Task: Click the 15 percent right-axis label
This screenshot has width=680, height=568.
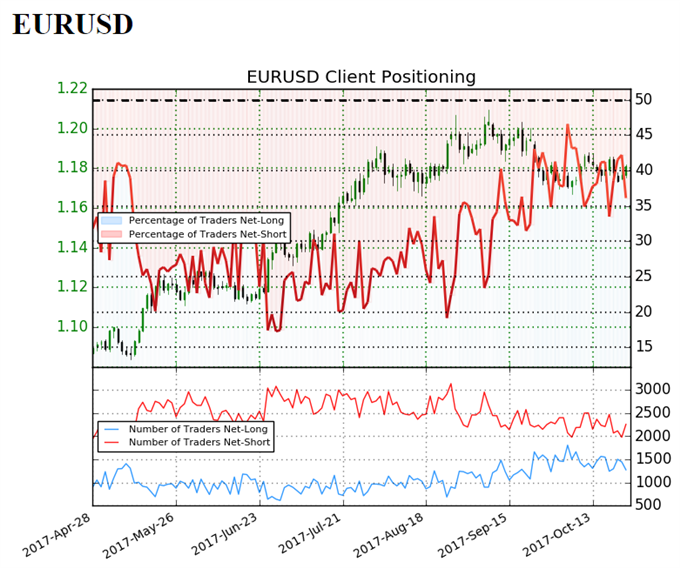Action: click(x=644, y=346)
